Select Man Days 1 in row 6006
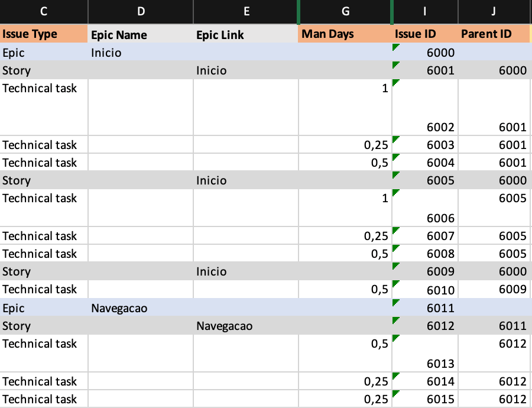The image size is (532, 408). tap(345, 208)
